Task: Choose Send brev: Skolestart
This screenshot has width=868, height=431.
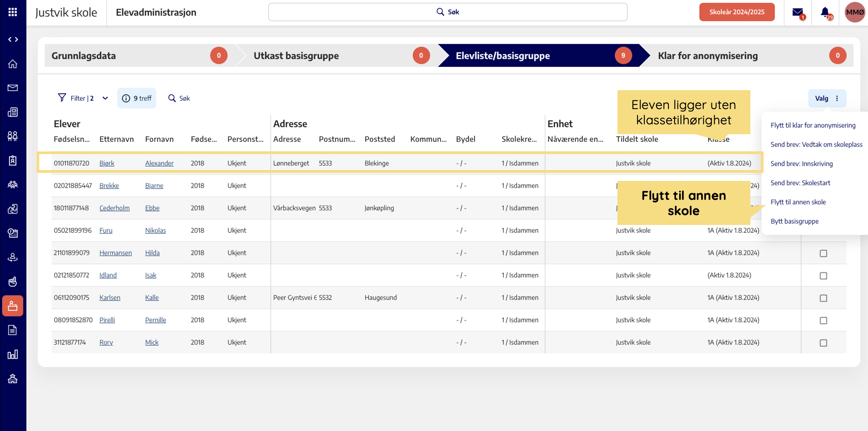Action: click(800, 183)
